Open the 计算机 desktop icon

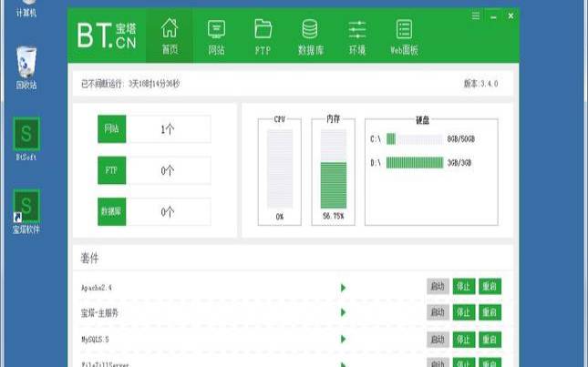pyautogui.click(x=26, y=9)
